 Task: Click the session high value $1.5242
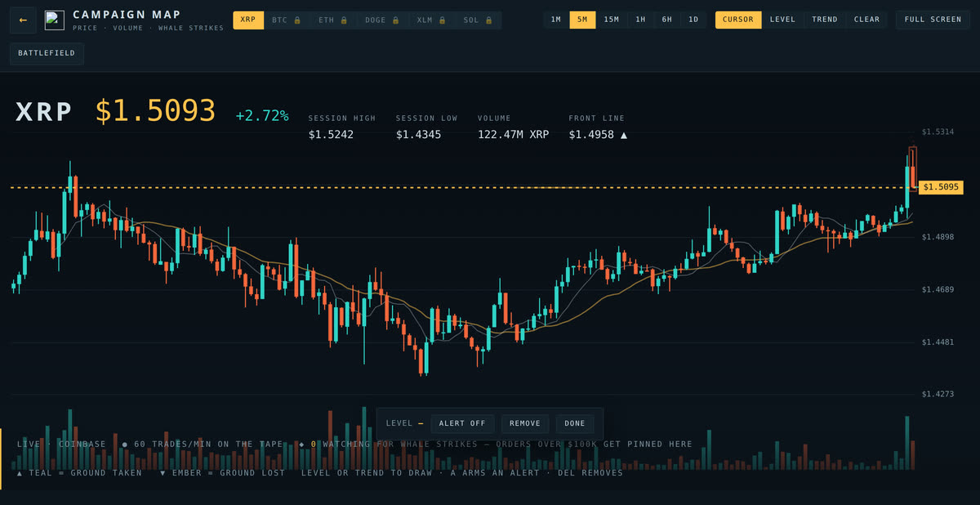pyautogui.click(x=331, y=134)
